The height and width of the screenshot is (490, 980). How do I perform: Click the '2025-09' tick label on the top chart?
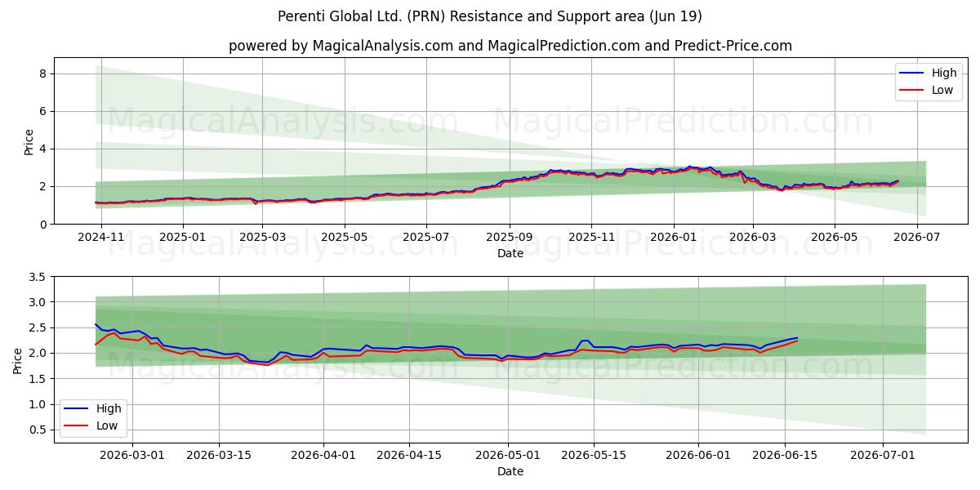tap(510, 238)
